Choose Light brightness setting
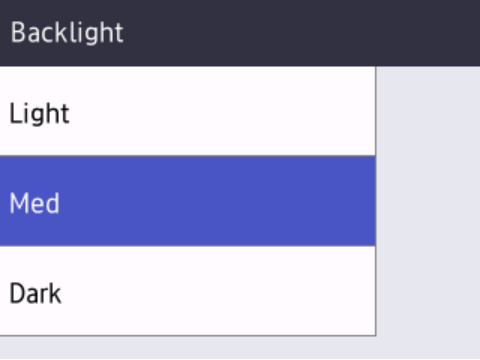Viewport: 480px width, 360px height. pos(188,111)
